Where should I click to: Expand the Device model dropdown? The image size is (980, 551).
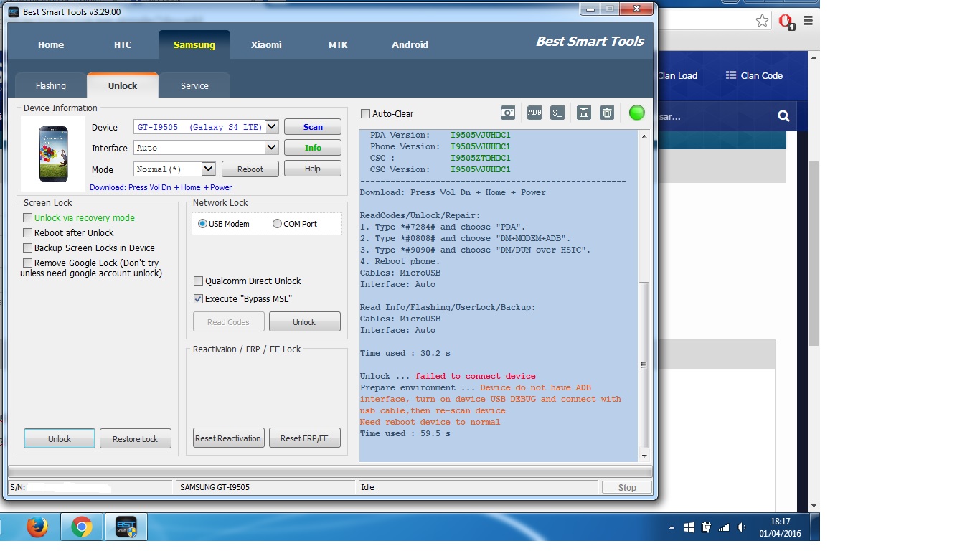[x=272, y=127]
